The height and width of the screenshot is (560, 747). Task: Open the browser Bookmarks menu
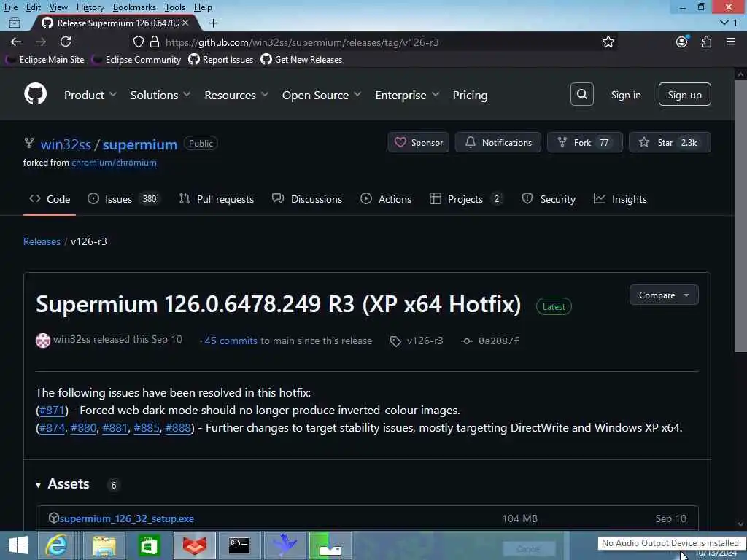(x=134, y=7)
